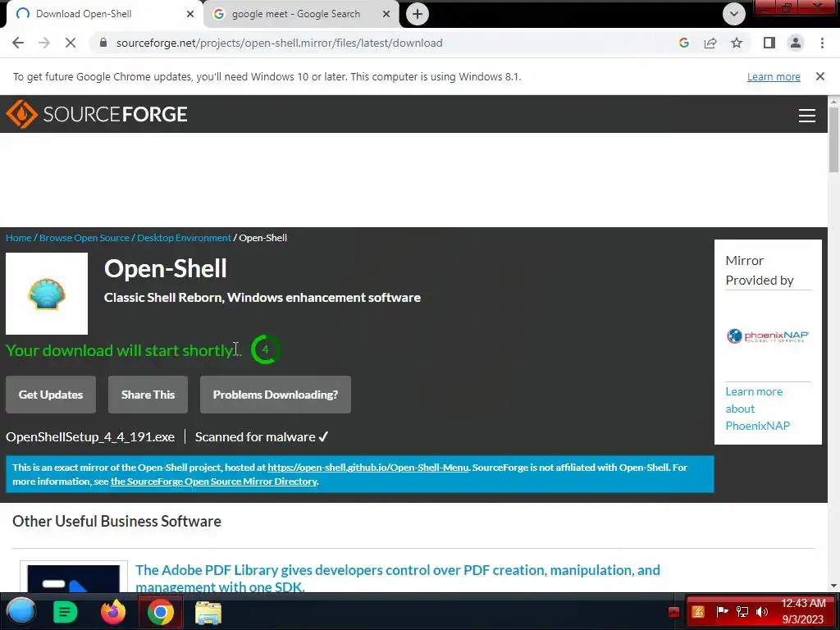Bookmark this page with the star
The height and width of the screenshot is (630, 840).
pyautogui.click(x=737, y=43)
